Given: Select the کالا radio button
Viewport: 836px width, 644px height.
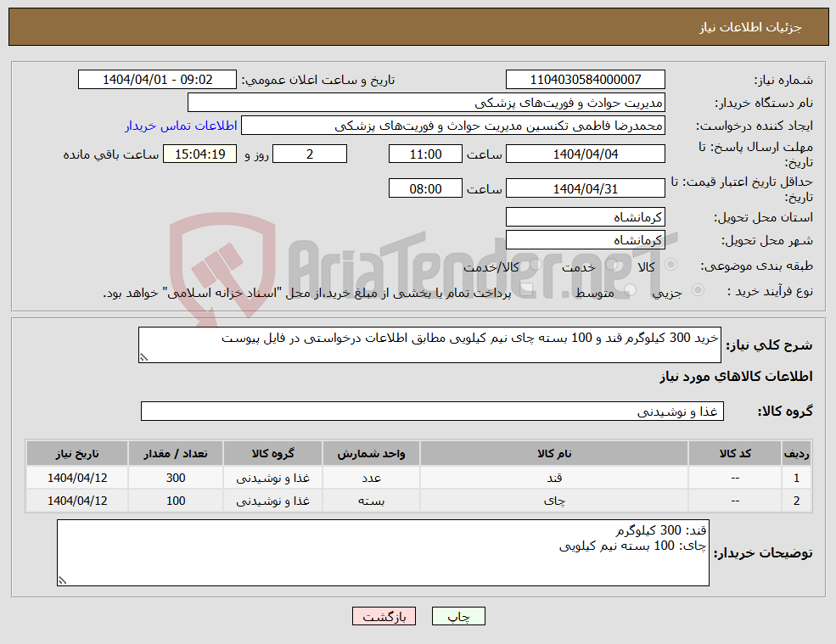Looking at the screenshot, I should (x=672, y=262).
